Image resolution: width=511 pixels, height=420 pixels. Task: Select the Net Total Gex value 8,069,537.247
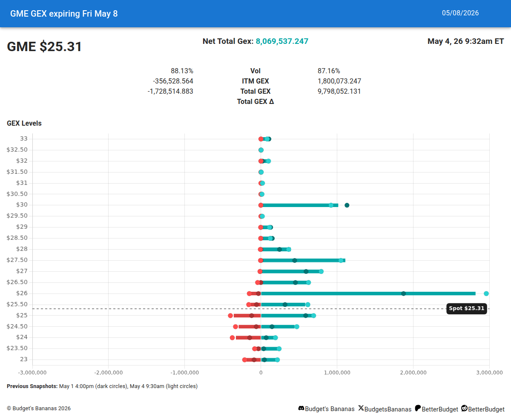click(282, 41)
